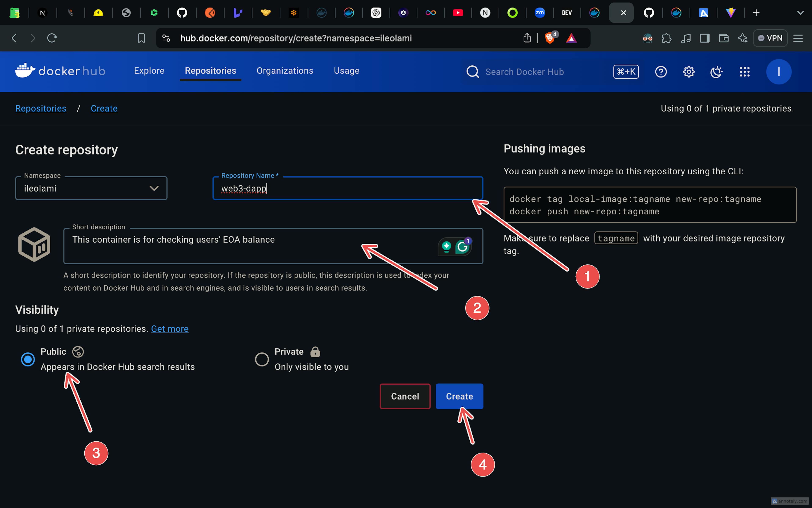This screenshot has height=508, width=812.
Task: Click the blue Create button
Action: click(x=459, y=396)
